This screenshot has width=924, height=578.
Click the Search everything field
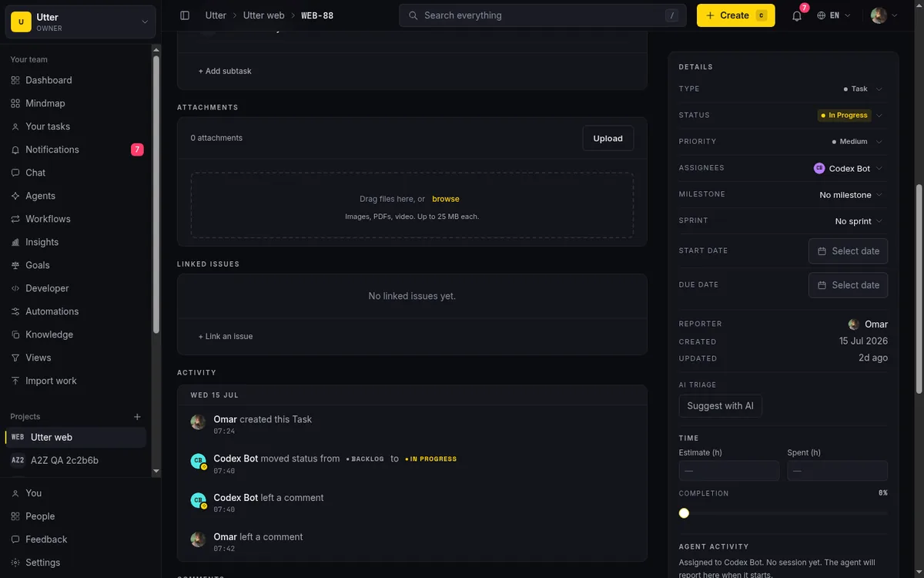coord(544,15)
